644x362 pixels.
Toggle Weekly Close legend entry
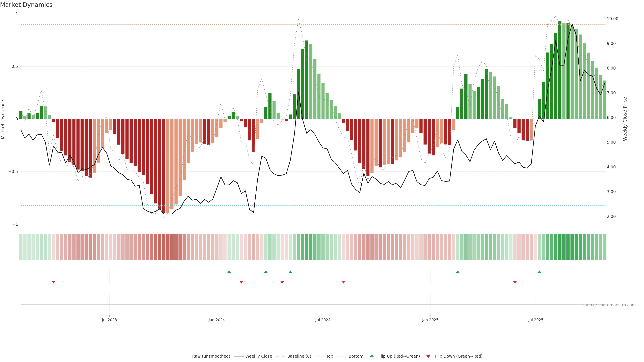(x=258, y=356)
